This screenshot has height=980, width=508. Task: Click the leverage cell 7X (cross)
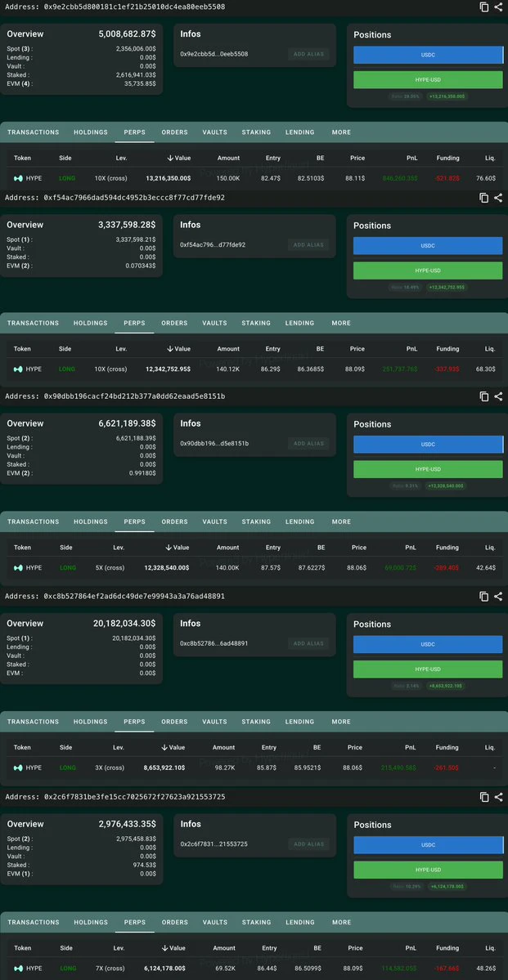(x=110, y=968)
